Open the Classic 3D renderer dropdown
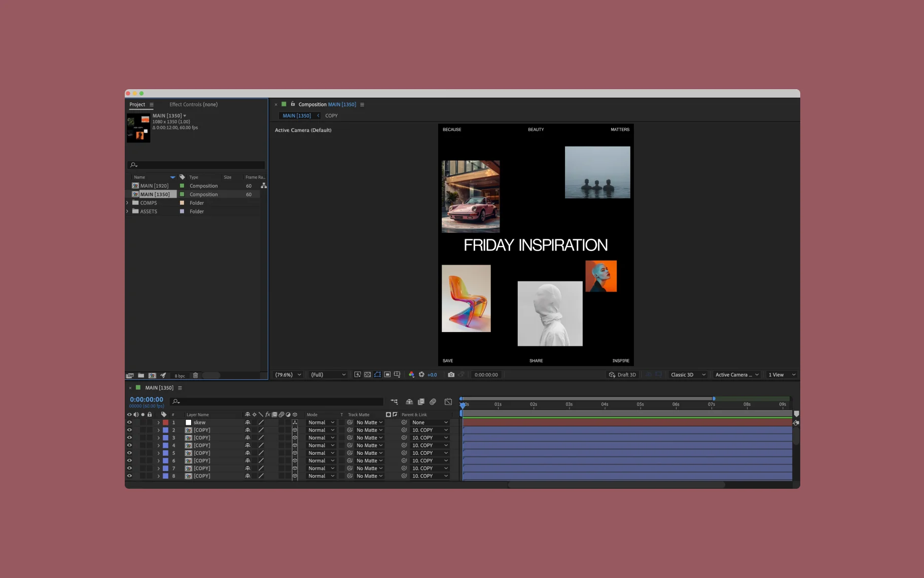The image size is (924, 578). pos(688,375)
